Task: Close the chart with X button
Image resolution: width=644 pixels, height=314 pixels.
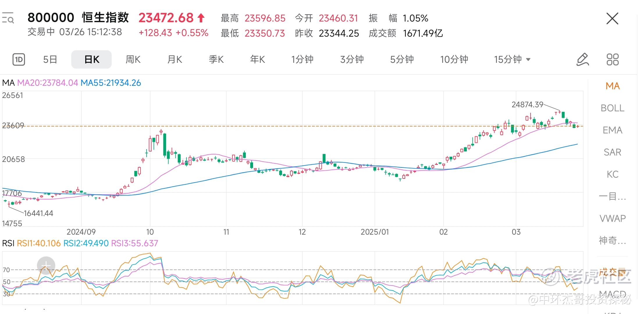Action: click(612, 19)
